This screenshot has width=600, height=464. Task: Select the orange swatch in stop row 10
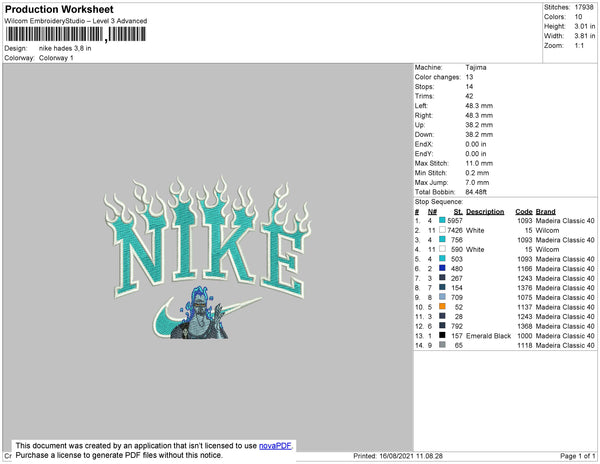[x=442, y=306]
